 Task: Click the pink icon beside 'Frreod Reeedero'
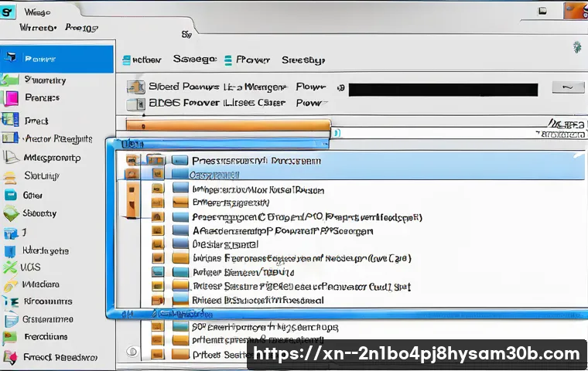(10, 357)
